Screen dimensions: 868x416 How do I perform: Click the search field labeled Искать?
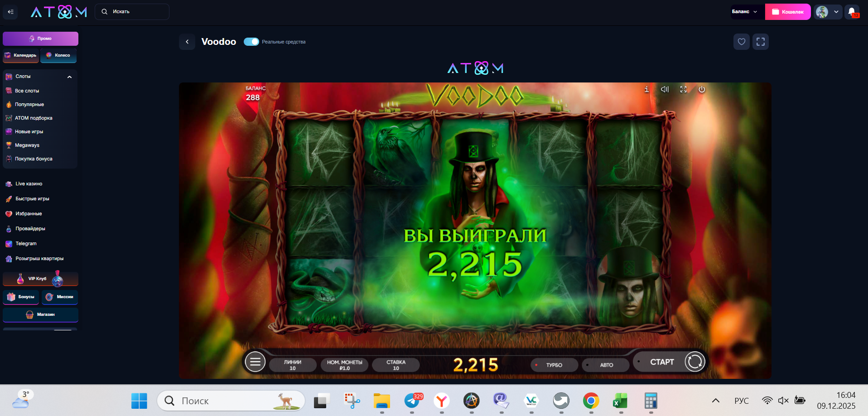[132, 12]
